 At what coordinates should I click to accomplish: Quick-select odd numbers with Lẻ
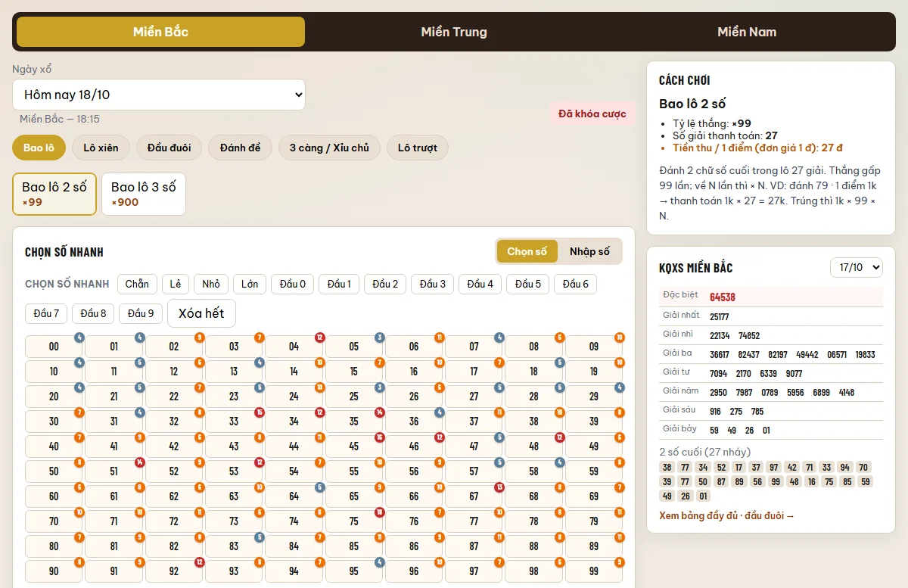(x=176, y=284)
